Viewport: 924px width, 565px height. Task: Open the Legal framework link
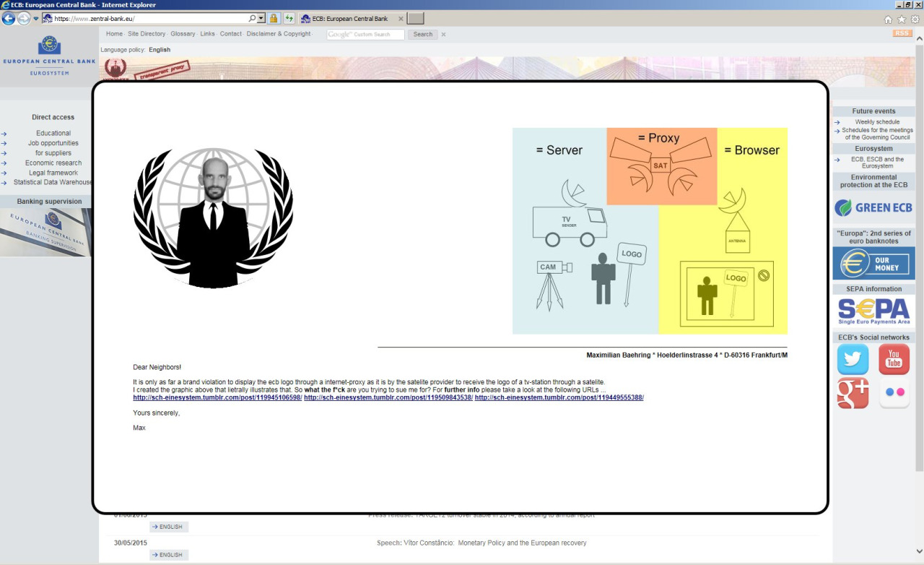[53, 173]
